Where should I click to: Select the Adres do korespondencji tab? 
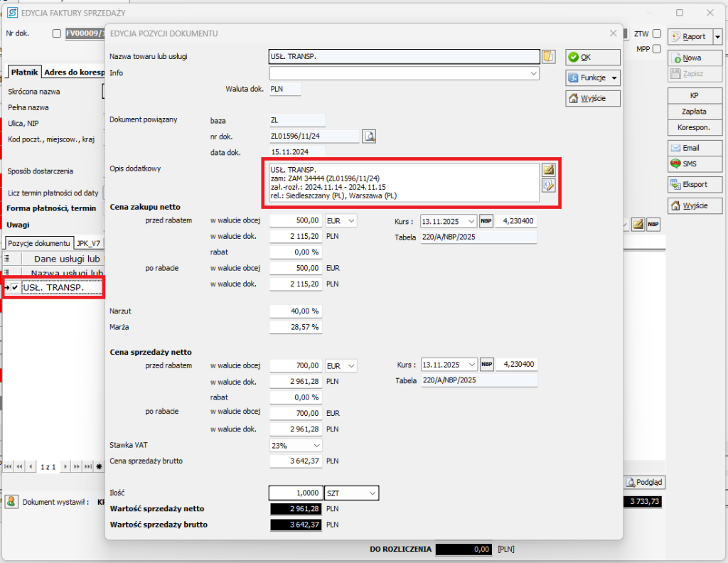click(74, 72)
